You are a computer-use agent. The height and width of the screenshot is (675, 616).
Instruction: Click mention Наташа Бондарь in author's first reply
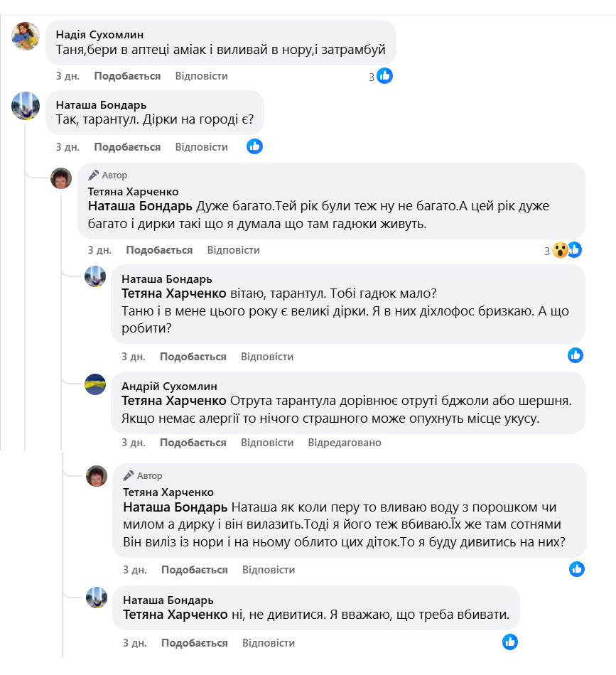tap(140, 206)
